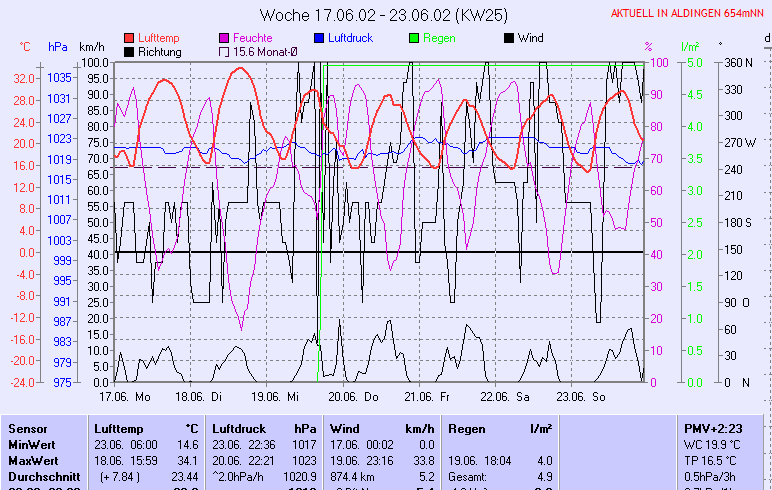772x490 pixels.
Task: Select the 17.06. Mo date label
Action: tap(123, 396)
